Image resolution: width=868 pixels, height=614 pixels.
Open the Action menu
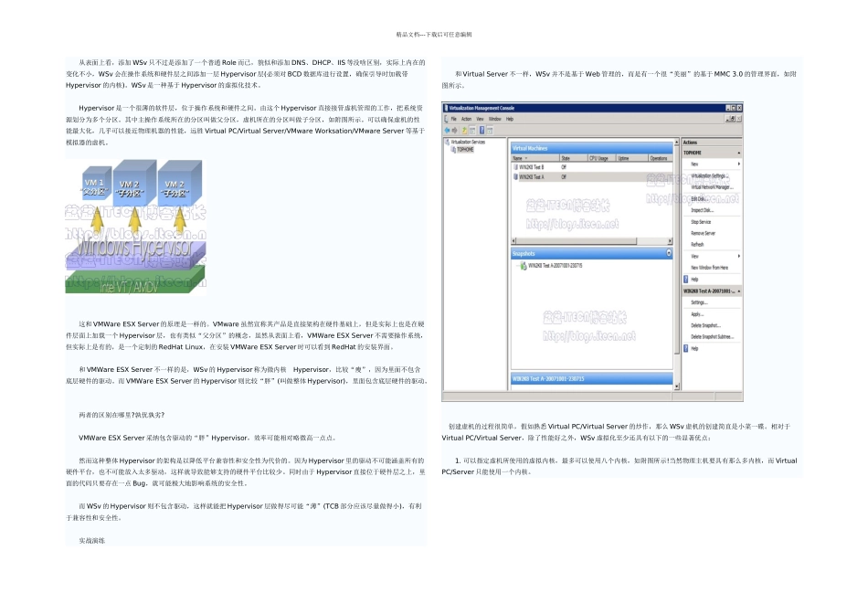click(x=467, y=119)
